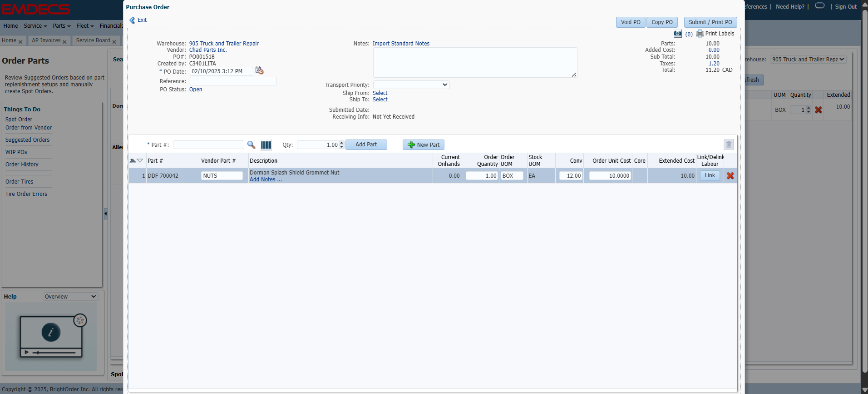Increase the Qty stepper value

point(342,143)
